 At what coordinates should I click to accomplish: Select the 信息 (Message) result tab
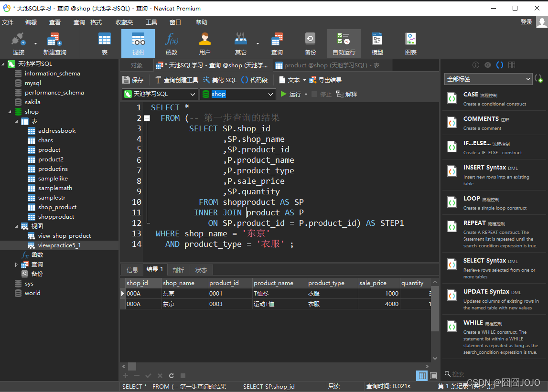(132, 270)
